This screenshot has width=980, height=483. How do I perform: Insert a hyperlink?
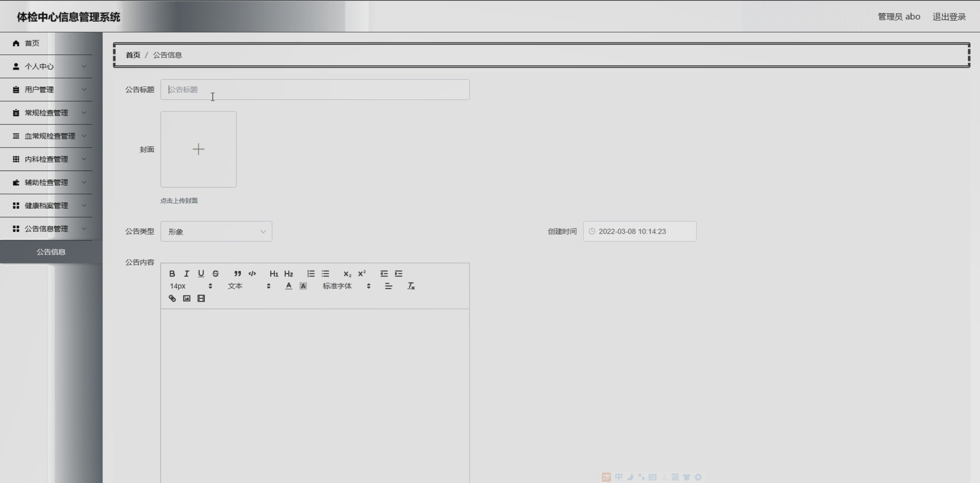click(172, 299)
